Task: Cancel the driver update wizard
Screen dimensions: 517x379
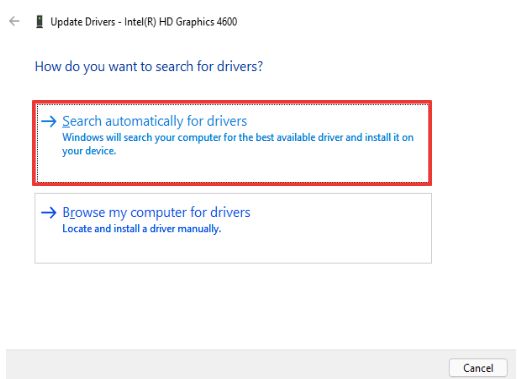Action: (x=478, y=368)
